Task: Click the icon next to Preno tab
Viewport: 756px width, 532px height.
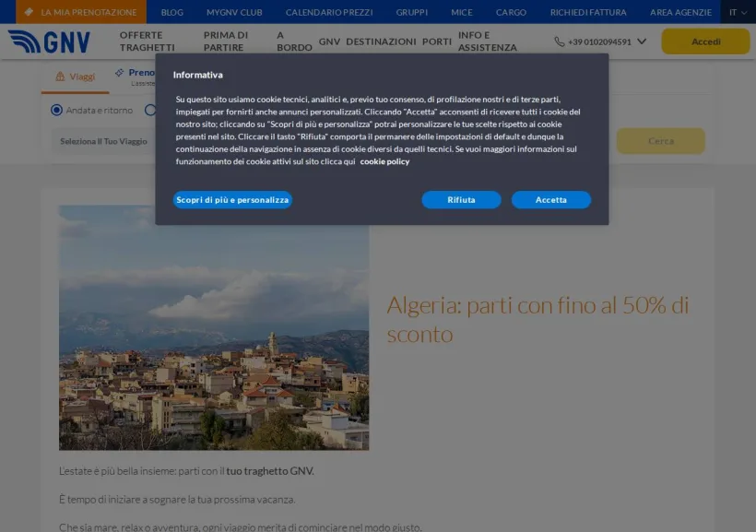Action: 119,73
